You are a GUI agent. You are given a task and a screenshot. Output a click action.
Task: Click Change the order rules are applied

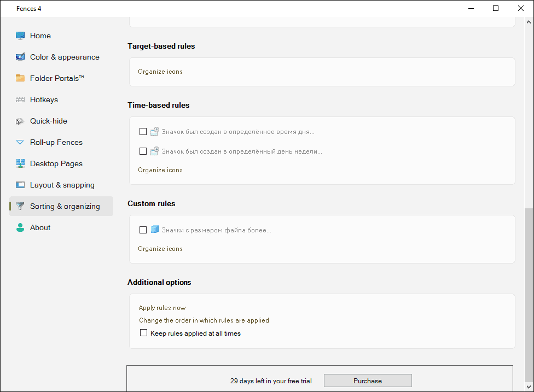[204, 320]
